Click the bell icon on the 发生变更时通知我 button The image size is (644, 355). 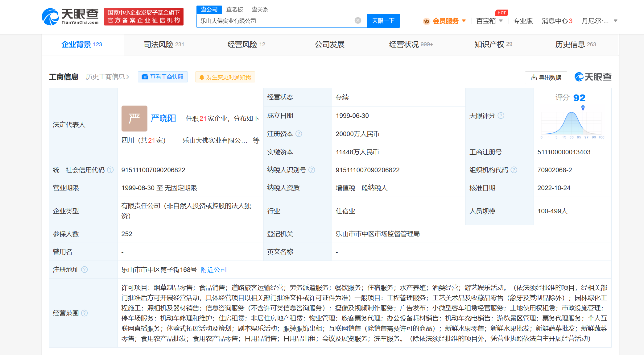202,77
